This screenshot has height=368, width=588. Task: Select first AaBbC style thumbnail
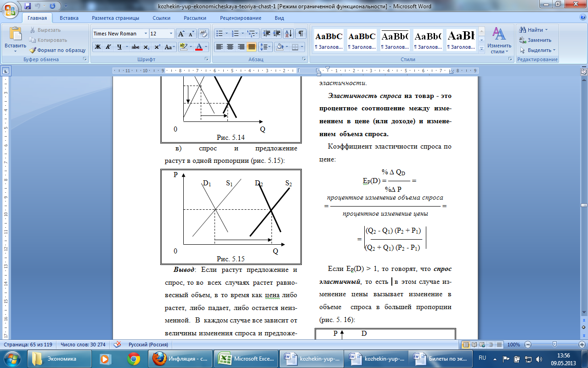(328, 40)
